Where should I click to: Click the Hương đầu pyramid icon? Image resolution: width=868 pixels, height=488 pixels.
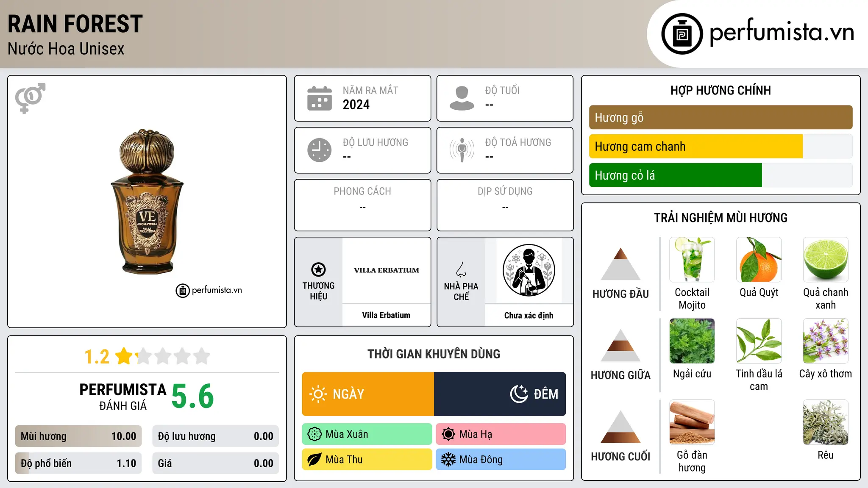pos(620,264)
